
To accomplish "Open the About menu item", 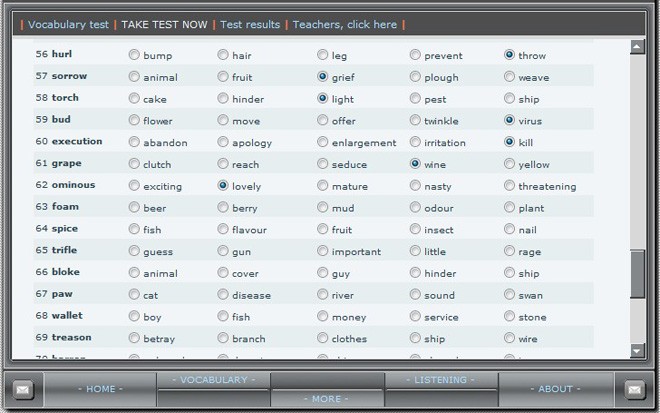I will pos(555,389).
